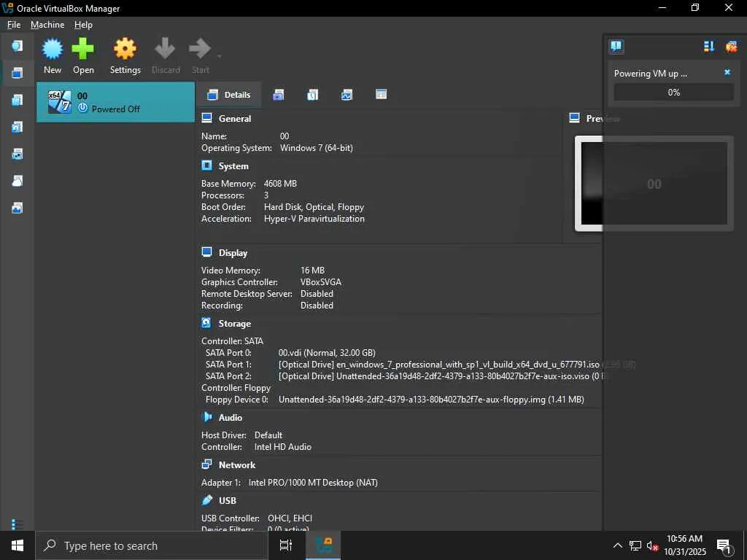Click the 00.vdi hard disk entry
The width and height of the screenshot is (747, 560).
327,353
